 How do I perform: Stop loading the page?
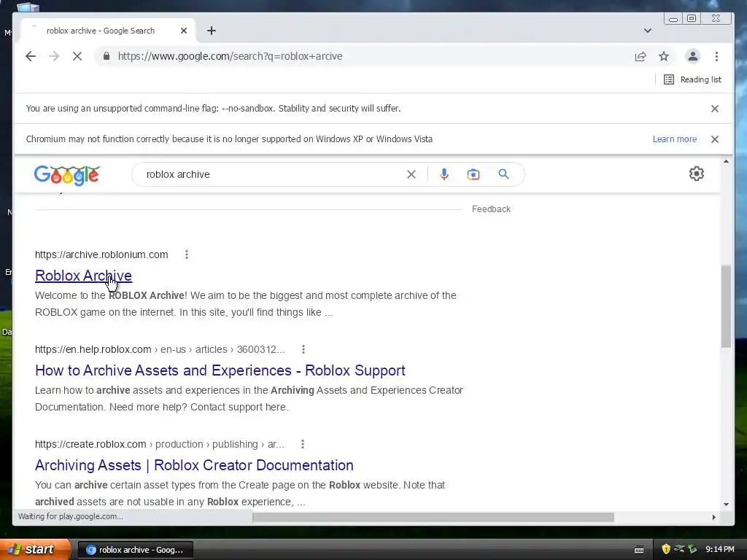coord(77,56)
